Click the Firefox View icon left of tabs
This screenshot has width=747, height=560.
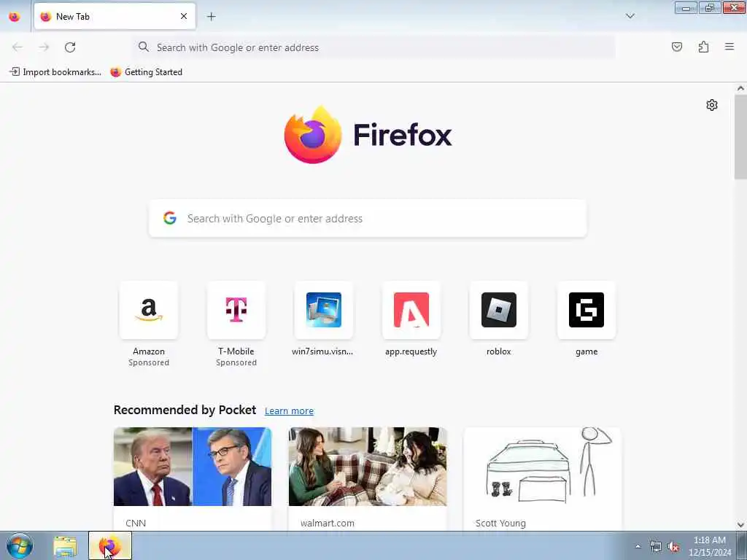(15, 17)
